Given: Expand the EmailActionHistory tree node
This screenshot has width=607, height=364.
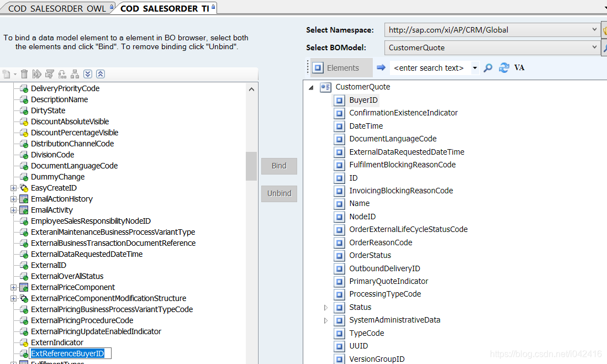Looking at the screenshot, I should coord(14,199).
